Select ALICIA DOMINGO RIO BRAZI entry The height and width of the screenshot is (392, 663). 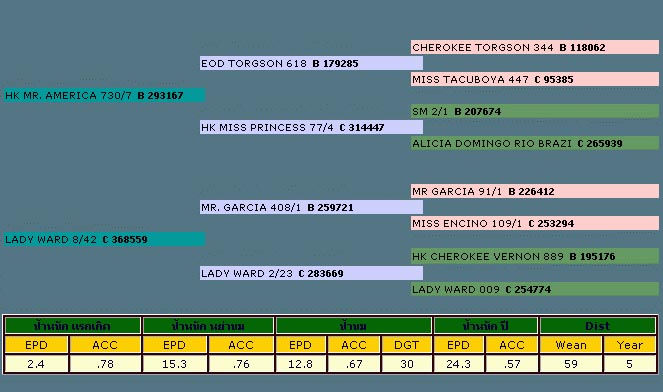pyautogui.click(x=534, y=143)
